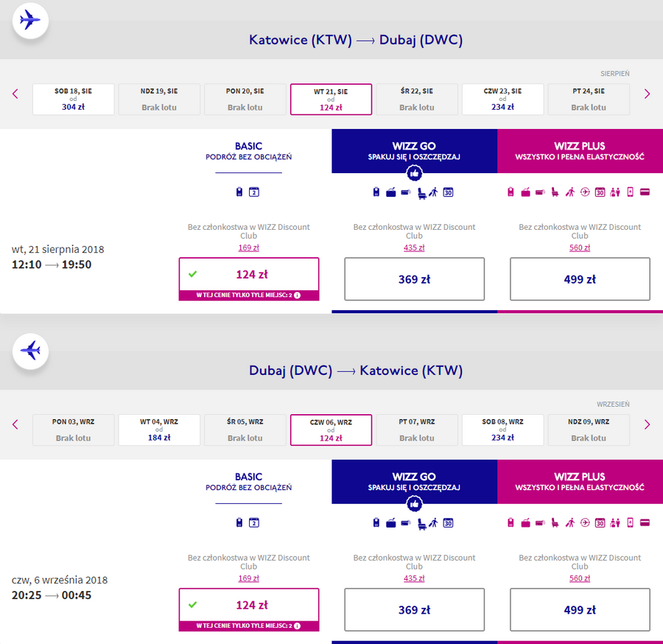Click the info icon on return 124 zł seats notice
Image resolution: width=663 pixels, height=644 pixels.
pos(298,626)
